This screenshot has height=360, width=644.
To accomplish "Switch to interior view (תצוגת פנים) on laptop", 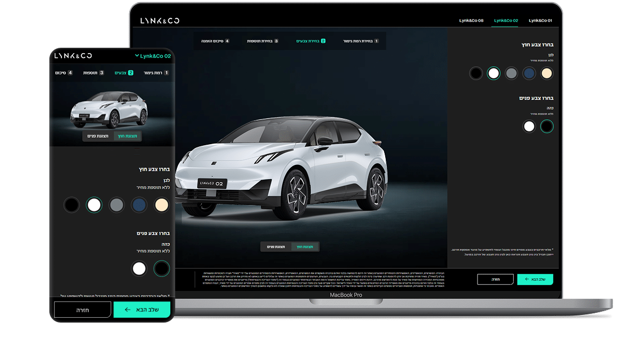I will (276, 247).
